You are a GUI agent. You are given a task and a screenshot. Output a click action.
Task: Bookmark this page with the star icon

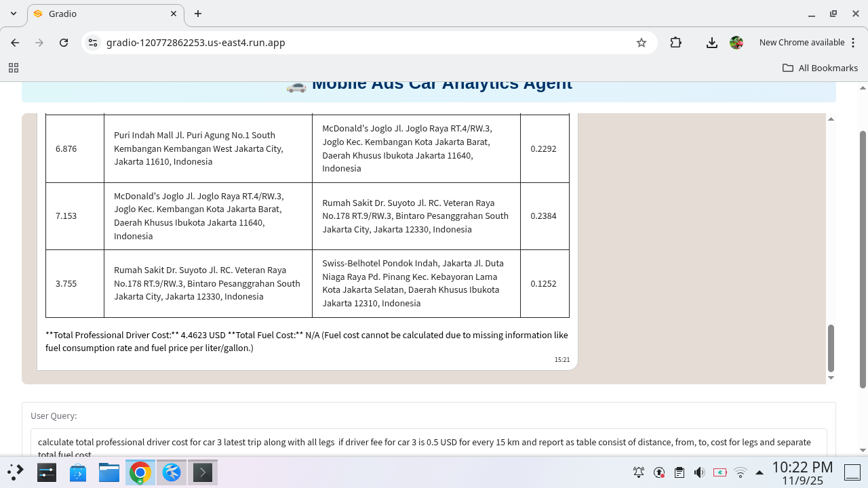coord(642,43)
